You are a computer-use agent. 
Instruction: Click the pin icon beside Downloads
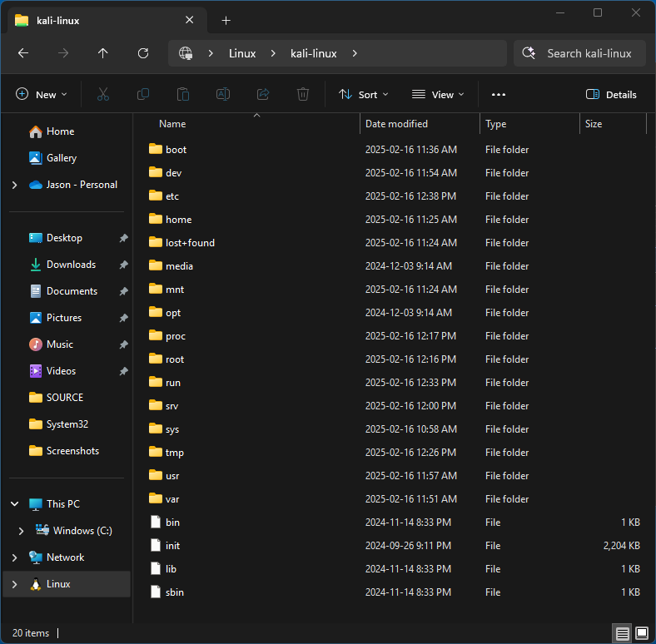click(x=123, y=265)
